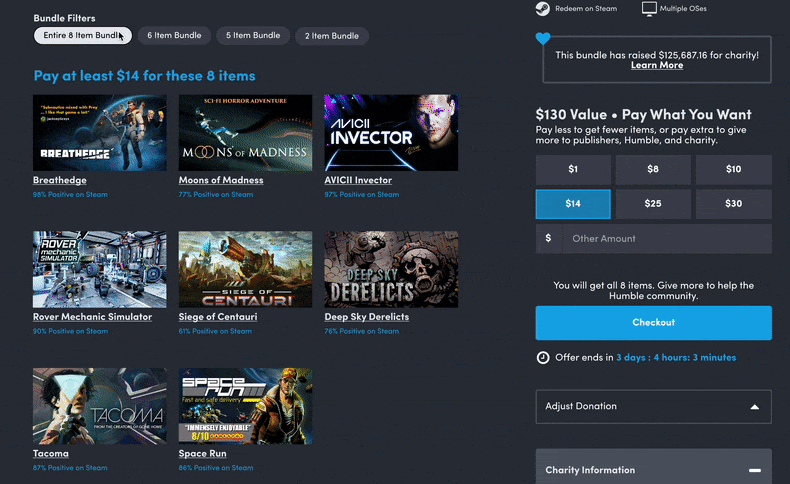Click the blue charity heart icon
This screenshot has height=484, width=790.
pyautogui.click(x=543, y=38)
